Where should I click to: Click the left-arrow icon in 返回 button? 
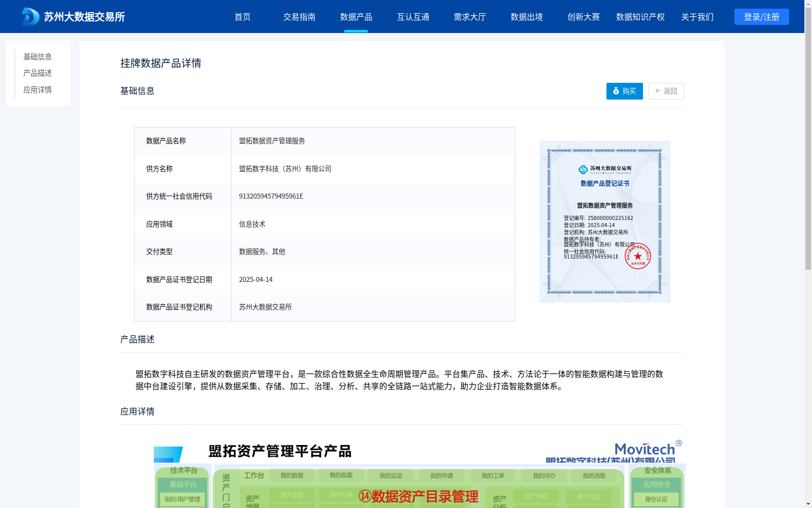pos(658,91)
